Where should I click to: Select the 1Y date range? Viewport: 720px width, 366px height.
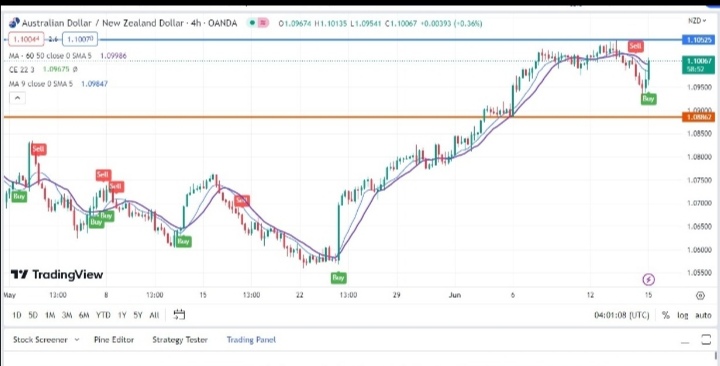(122, 315)
